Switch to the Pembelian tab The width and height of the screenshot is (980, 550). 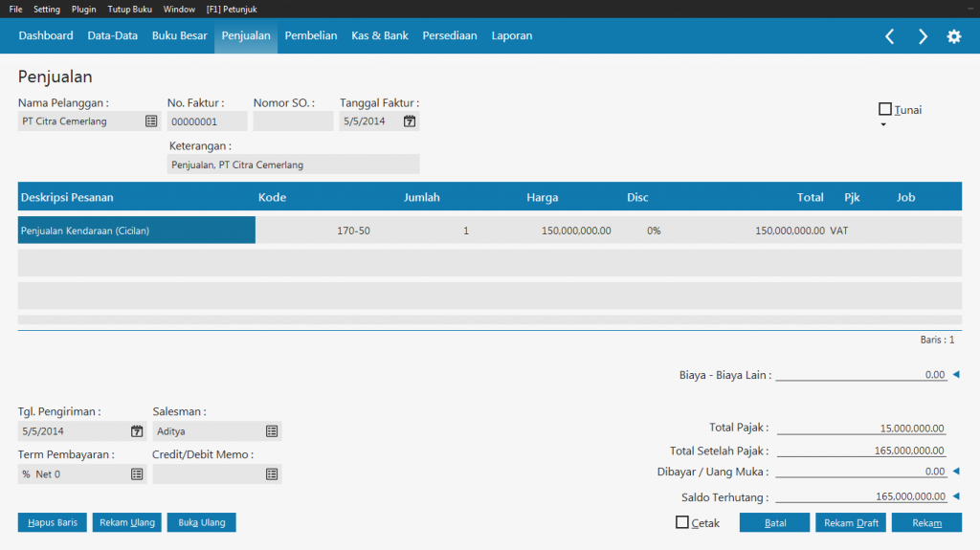311,36
